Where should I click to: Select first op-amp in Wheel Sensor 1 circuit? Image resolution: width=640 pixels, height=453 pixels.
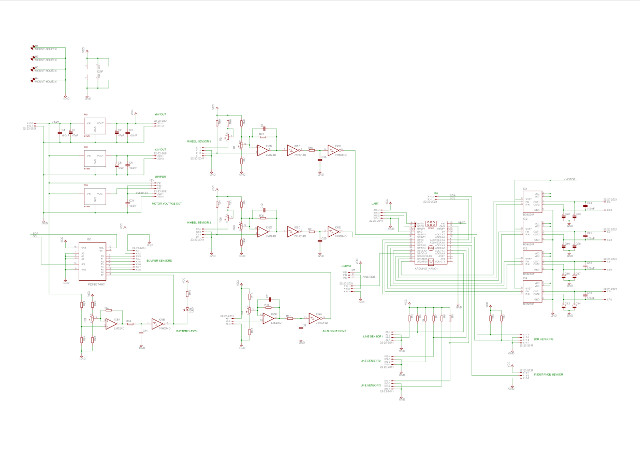263,150
